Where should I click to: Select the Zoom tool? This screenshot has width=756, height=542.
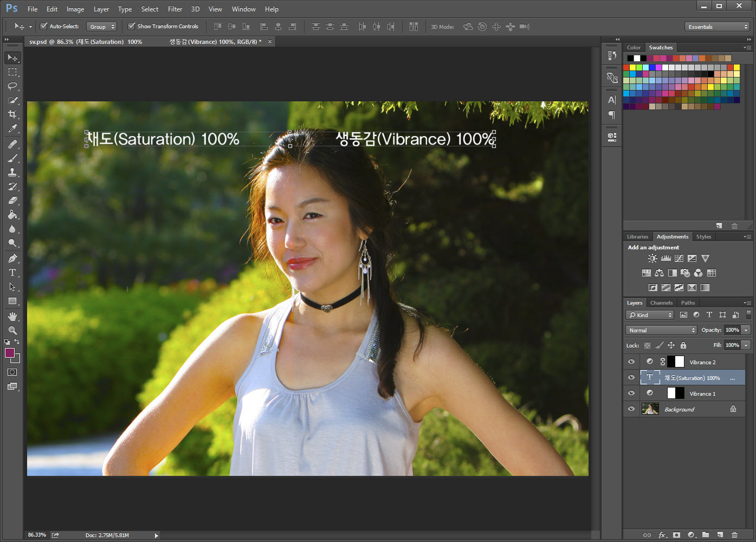12,331
